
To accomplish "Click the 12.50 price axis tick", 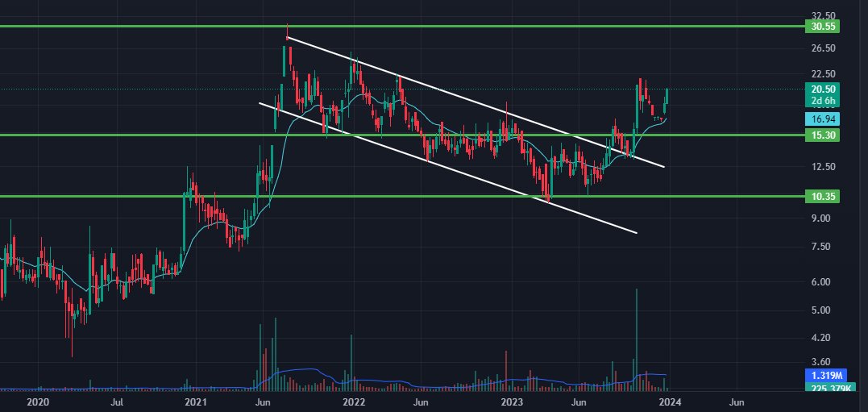I will pyautogui.click(x=823, y=167).
